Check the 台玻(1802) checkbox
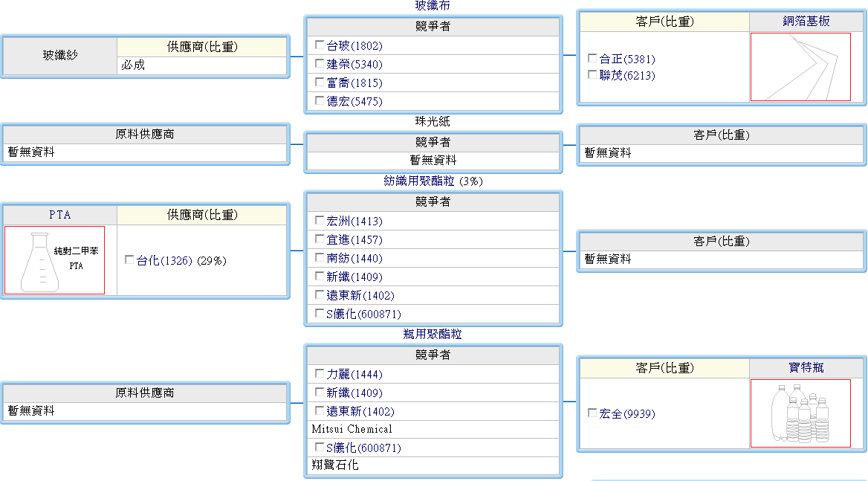 click(320, 45)
